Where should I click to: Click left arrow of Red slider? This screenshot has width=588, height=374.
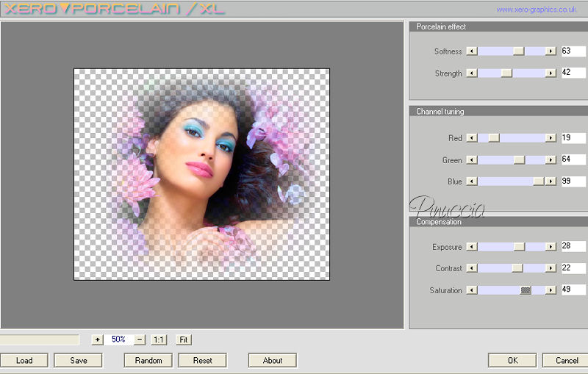pos(472,138)
